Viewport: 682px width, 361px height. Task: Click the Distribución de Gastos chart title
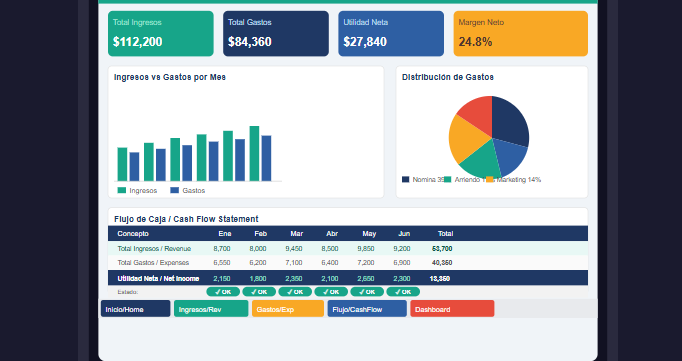(448, 77)
